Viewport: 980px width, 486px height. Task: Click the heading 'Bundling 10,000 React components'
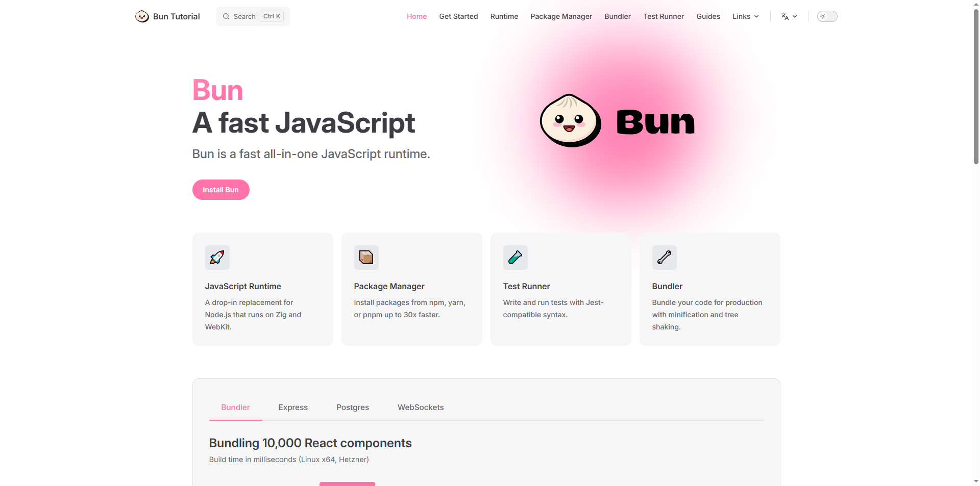[x=310, y=443]
